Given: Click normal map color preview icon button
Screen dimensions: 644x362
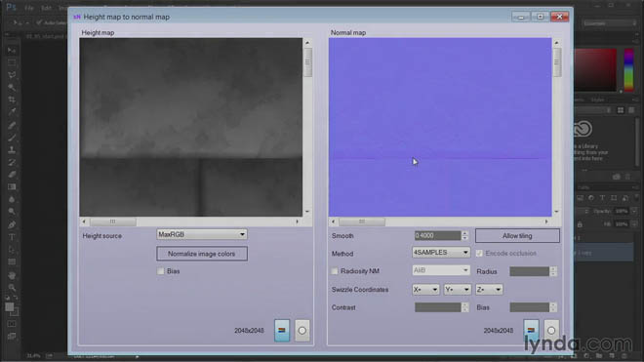Looking at the screenshot, I should (531, 331).
